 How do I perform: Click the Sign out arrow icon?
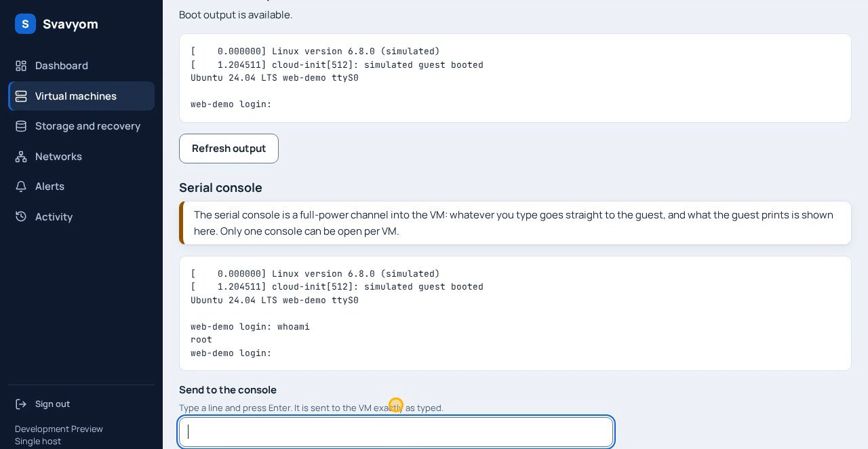click(21, 404)
